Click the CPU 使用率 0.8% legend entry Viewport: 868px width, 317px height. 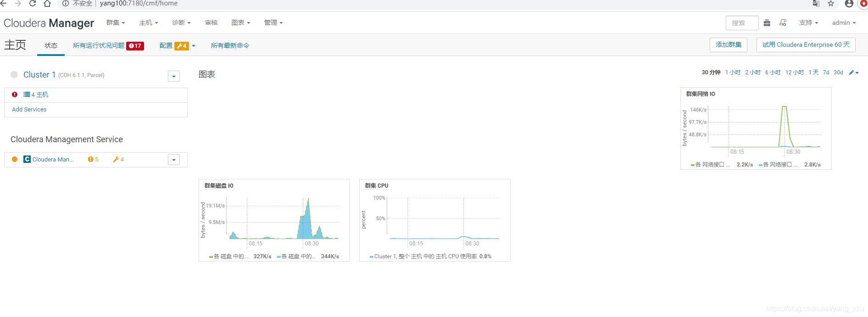click(430, 256)
